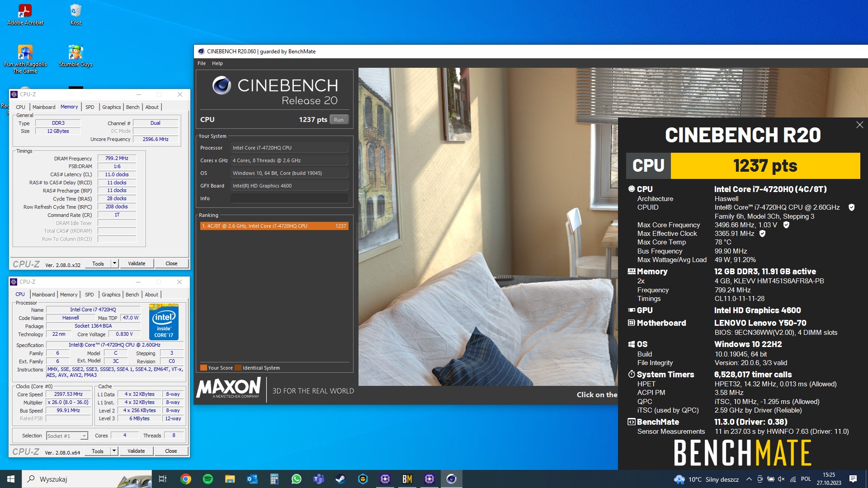868x488 pixels.
Task: Show hidden system tray icons
Action: coord(749,479)
